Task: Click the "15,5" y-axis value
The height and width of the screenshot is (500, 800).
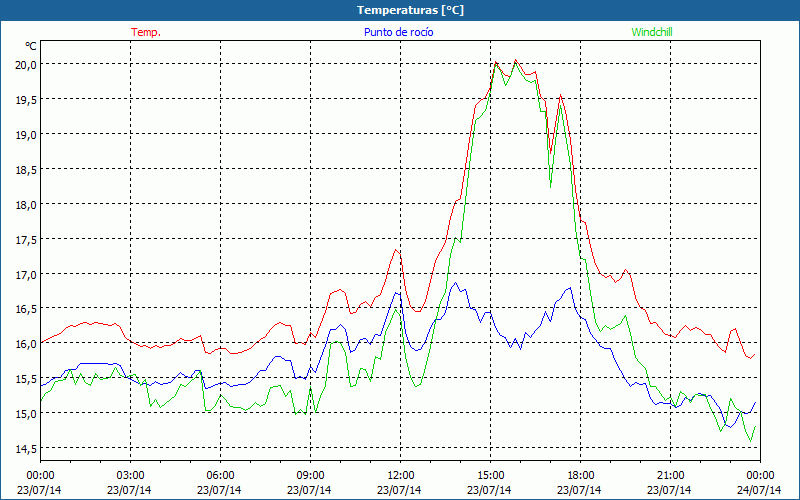Action: (27, 379)
